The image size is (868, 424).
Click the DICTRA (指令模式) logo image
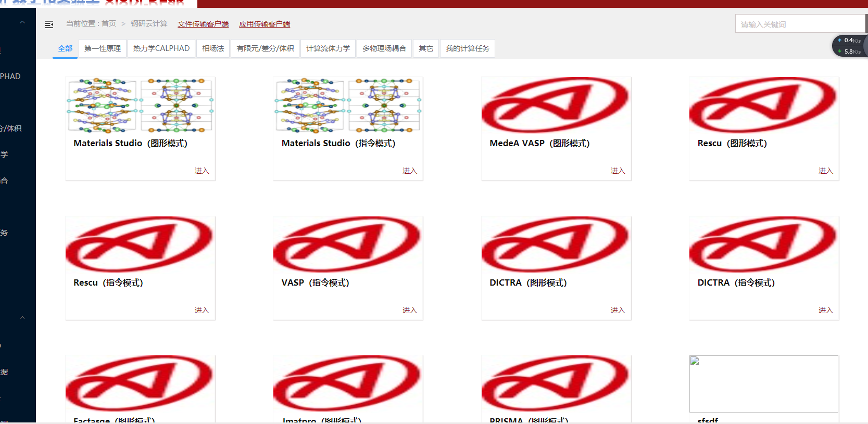point(764,245)
